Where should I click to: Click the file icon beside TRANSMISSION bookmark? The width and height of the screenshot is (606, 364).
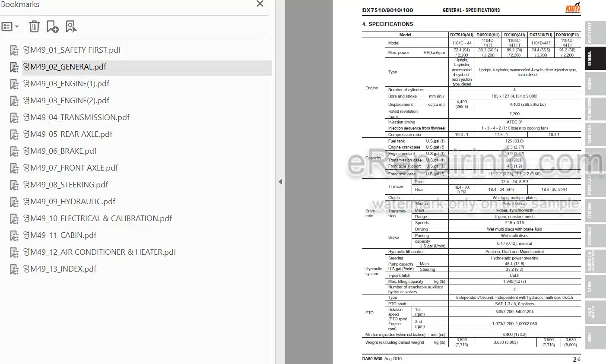point(14,118)
